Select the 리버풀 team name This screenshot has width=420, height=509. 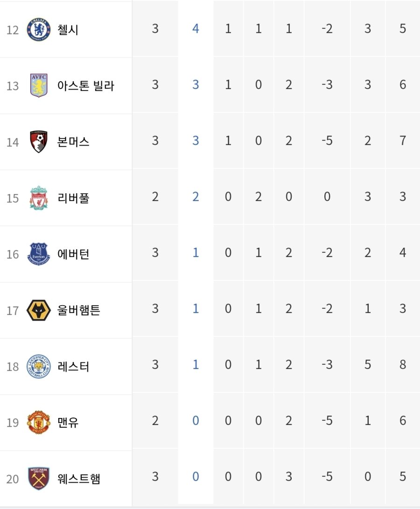pyautogui.click(x=73, y=198)
